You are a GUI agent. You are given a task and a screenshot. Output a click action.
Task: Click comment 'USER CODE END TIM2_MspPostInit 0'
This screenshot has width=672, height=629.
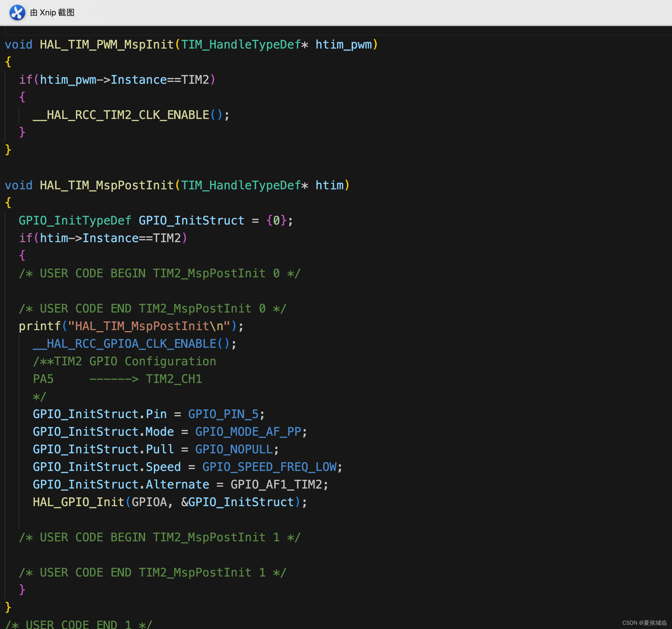(153, 308)
